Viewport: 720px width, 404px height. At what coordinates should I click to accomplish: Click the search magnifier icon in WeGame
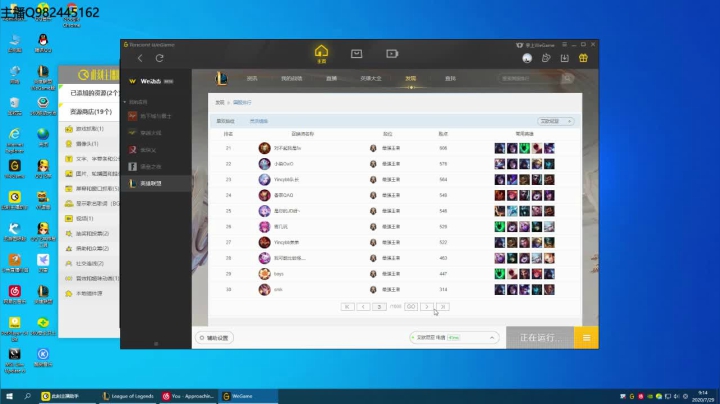[568, 79]
